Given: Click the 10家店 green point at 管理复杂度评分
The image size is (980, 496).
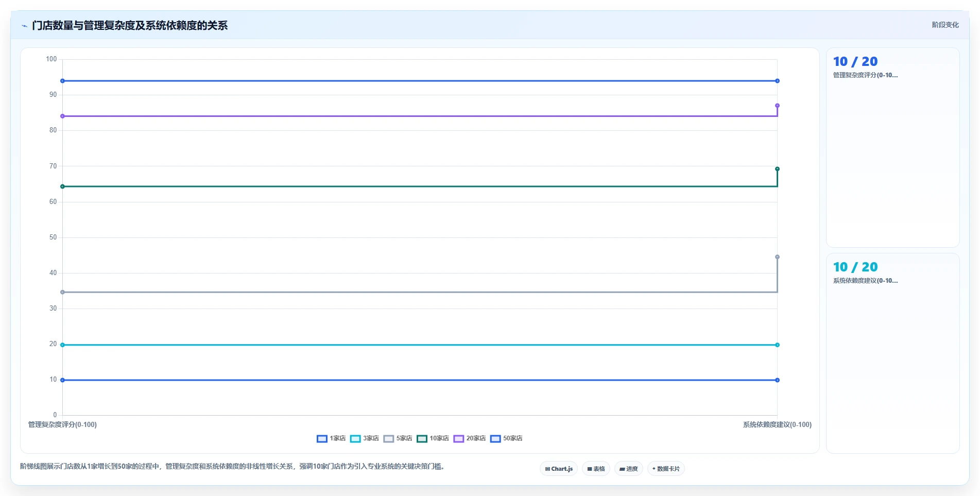Looking at the screenshot, I should pyautogui.click(x=63, y=186).
